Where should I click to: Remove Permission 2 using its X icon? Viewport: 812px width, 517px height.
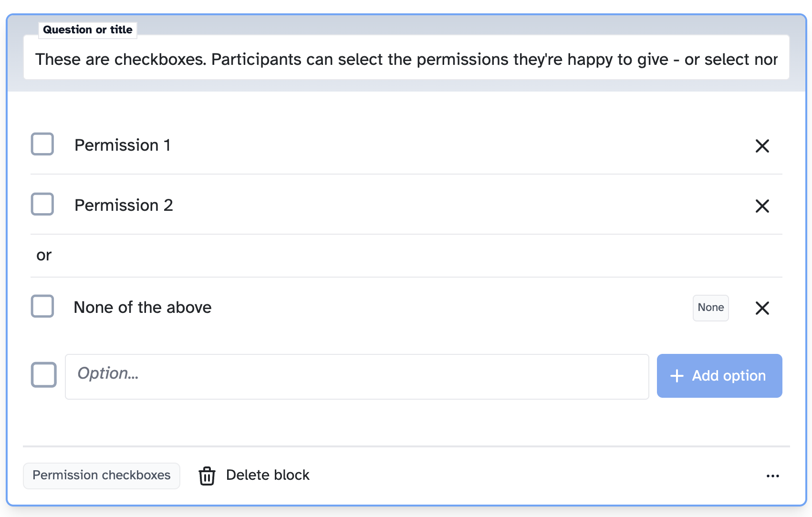(762, 206)
